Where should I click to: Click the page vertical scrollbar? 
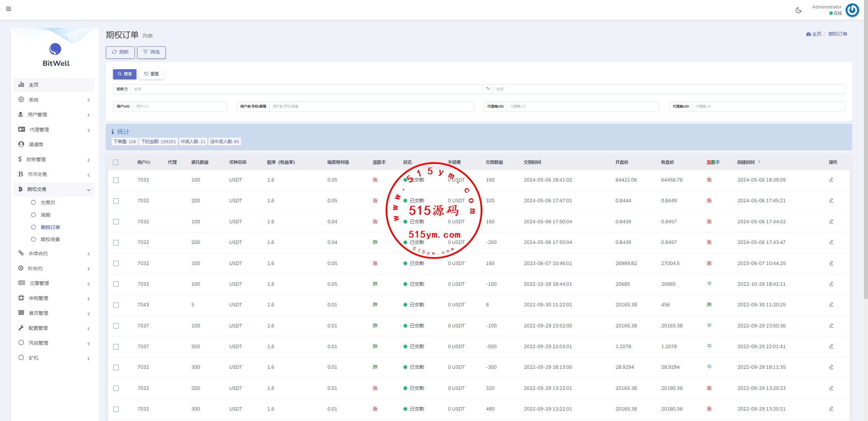[866, 149]
